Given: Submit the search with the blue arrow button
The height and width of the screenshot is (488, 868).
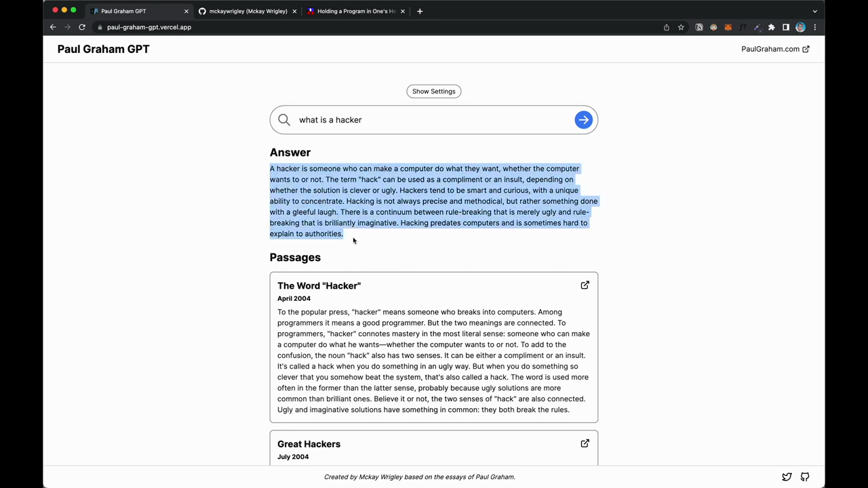Looking at the screenshot, I should tap(583, 120).
